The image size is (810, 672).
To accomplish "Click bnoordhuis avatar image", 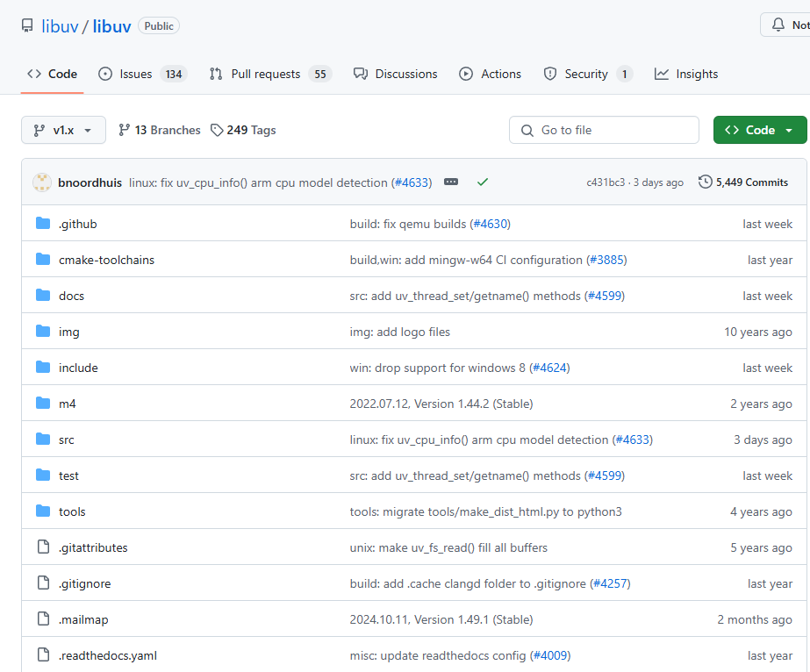I will [42, 182].
